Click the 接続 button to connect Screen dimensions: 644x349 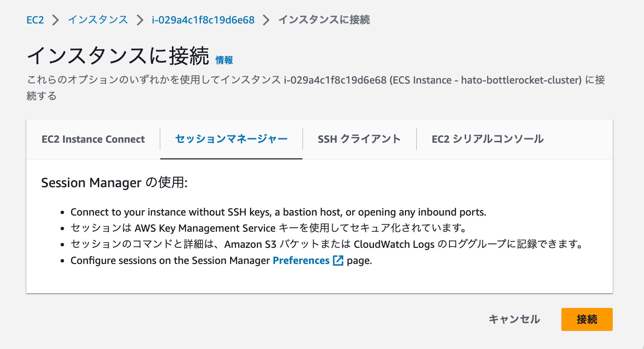586,319
